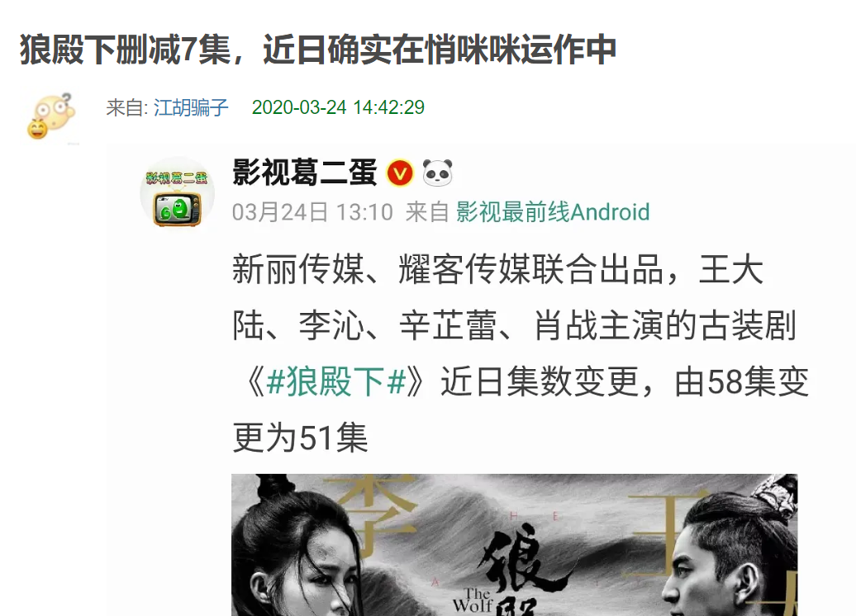This screenshot has height=616, width=856.
Task: Click the emoji avatar of poster 江湖骗子
Action: coord(51,116)
